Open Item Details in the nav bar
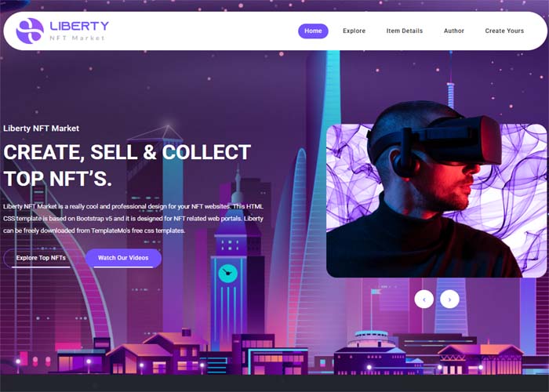 click(405, 31)
